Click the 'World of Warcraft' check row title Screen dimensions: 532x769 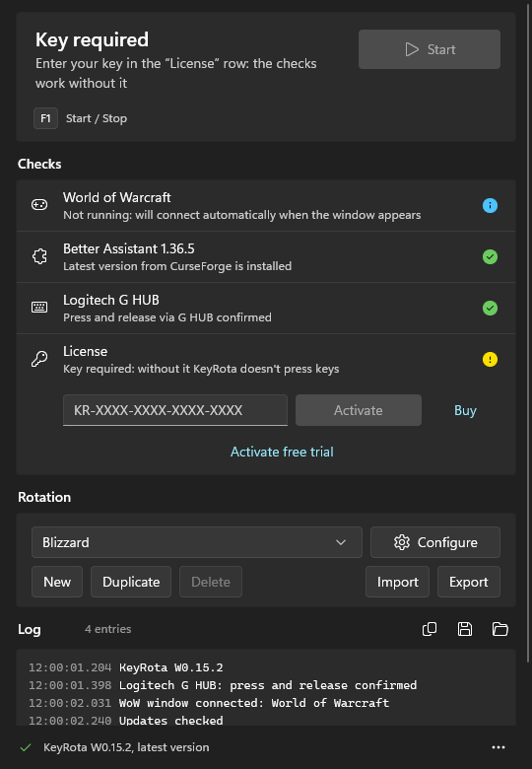[x=116, y=197]
